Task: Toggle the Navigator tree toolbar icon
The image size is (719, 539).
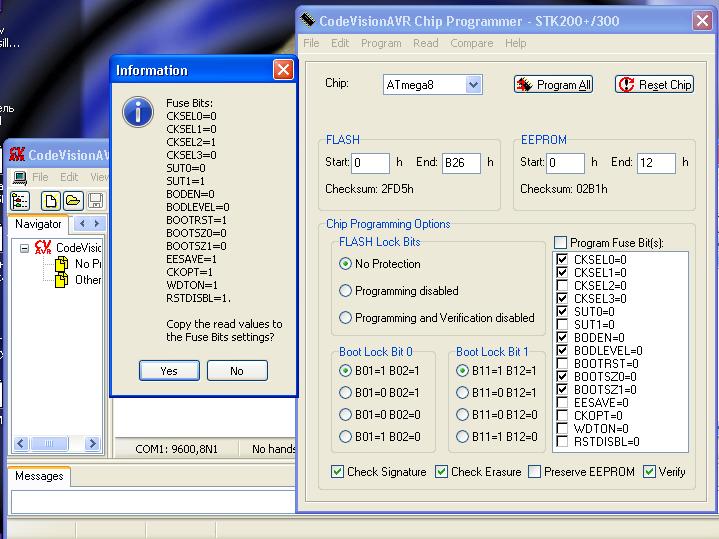Action: [x=20, y=201]
